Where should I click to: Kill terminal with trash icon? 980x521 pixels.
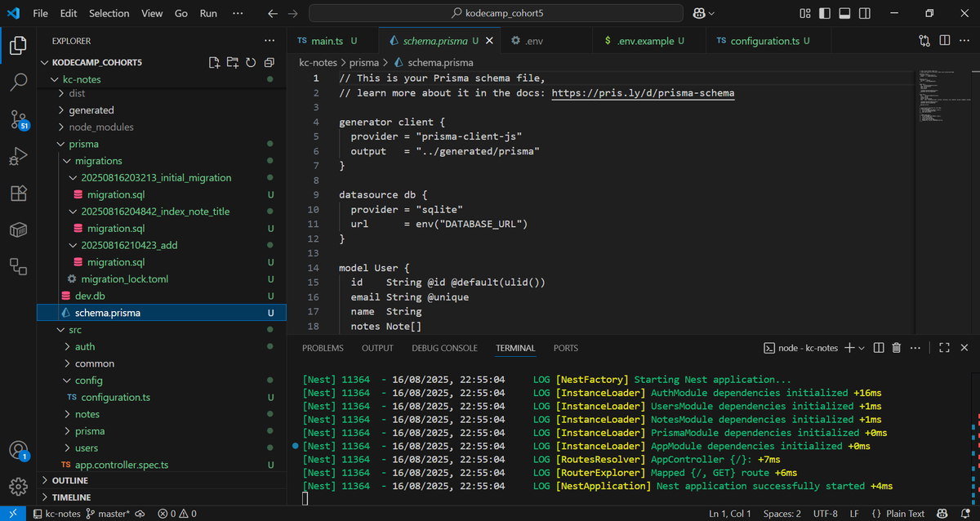897,348
